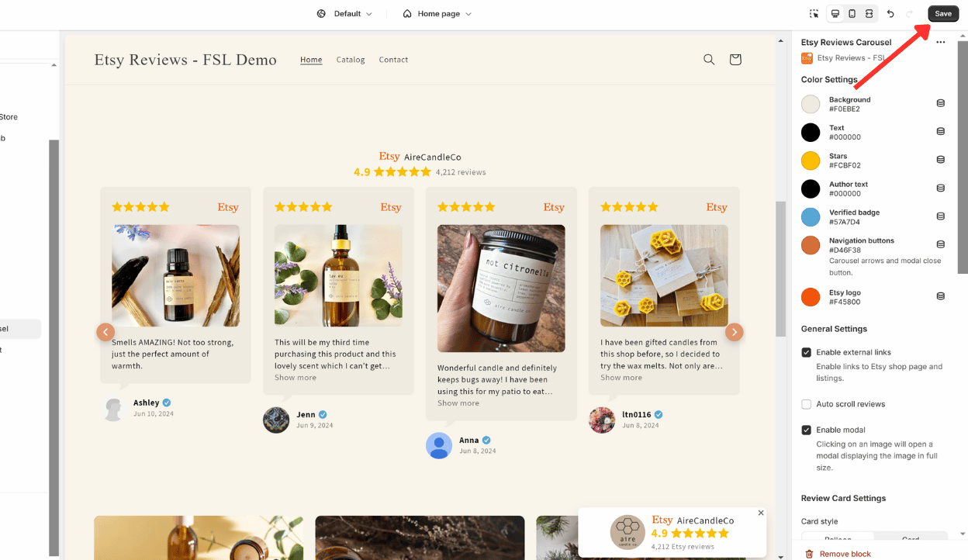Click the verified badge next to Jenn

coord(323,415)
